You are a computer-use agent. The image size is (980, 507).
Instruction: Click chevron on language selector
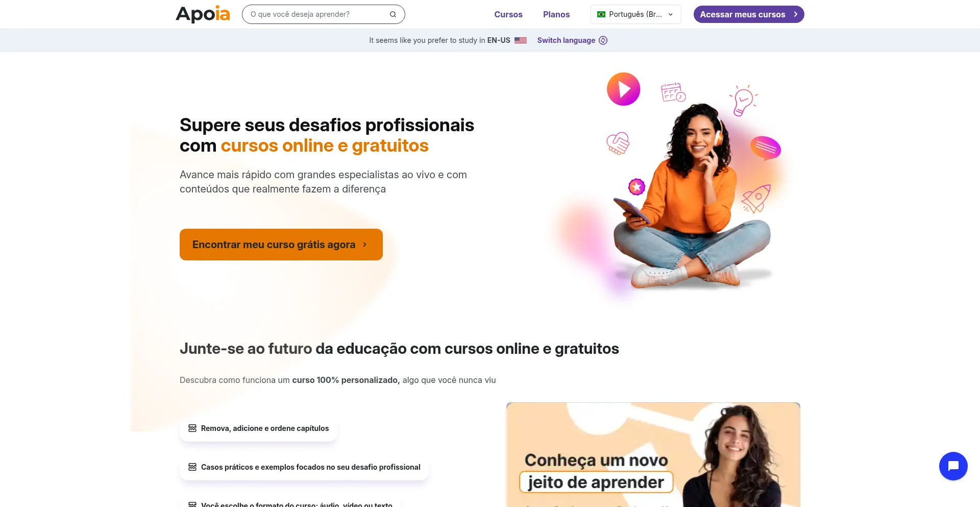(671, 14)
